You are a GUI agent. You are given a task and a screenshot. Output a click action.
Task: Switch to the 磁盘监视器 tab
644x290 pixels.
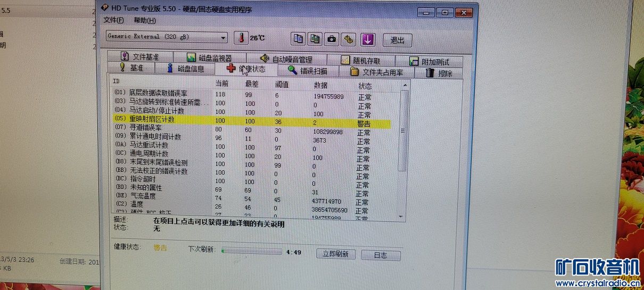210,57
